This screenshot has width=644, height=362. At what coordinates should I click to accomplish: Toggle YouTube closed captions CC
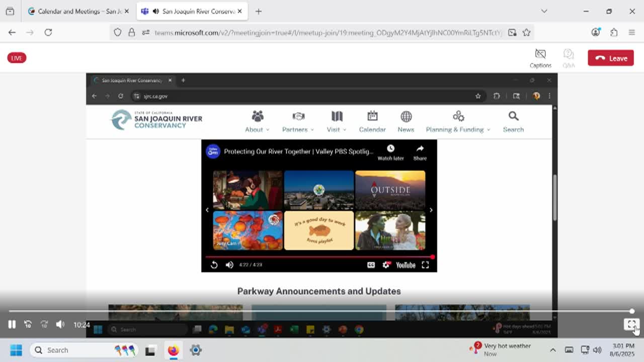371,265
